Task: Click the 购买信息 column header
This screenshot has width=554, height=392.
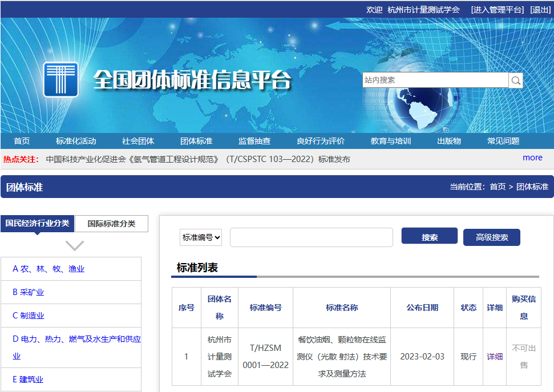Action: tap(524, 308)
